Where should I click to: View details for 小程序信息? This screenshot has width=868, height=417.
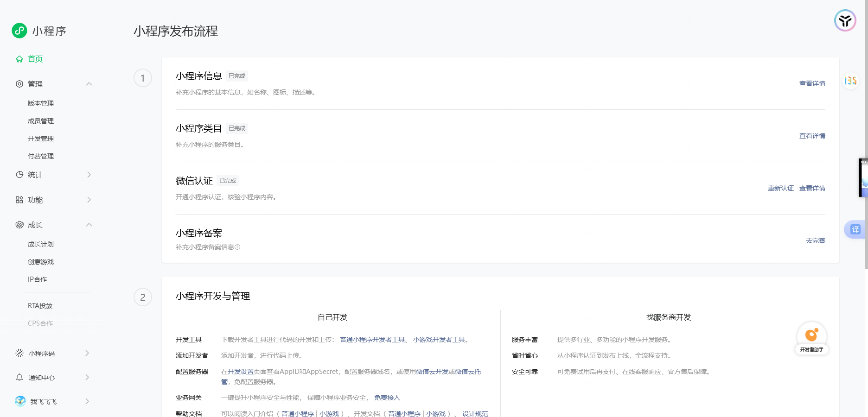pos(812,83)
